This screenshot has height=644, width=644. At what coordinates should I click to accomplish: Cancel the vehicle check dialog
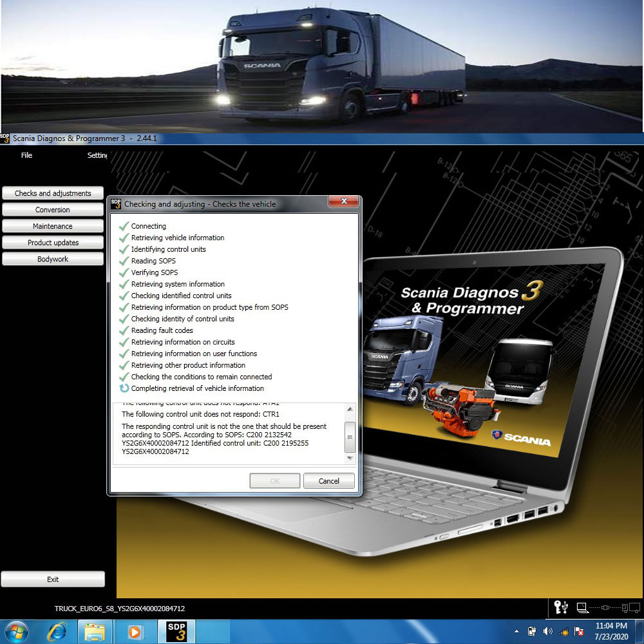(x=329, y=480)
